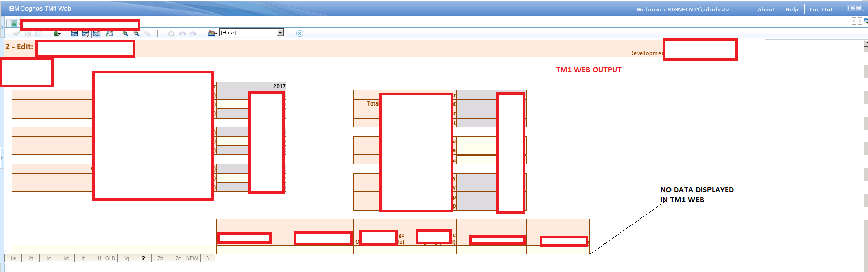This screenshot has height=272, width=868.
Task: Click the zoom in magnifier icon
Action: [125, 33]
